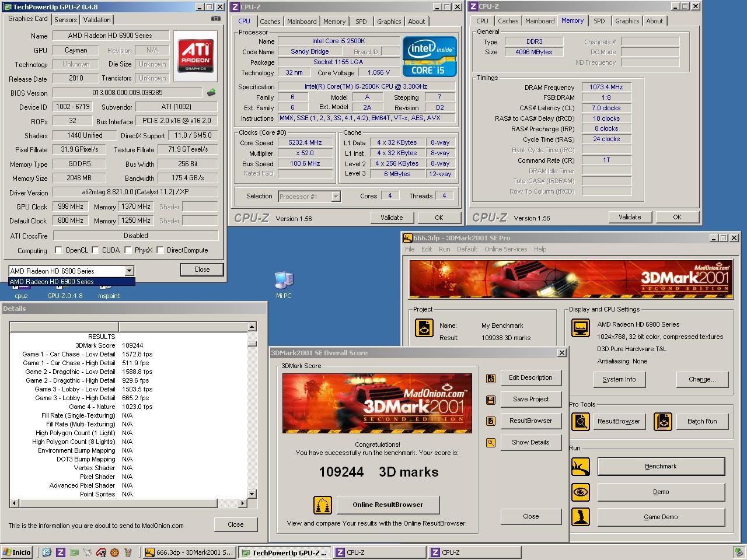Open the SPD tab in right CPU-Z window
Viewport: 747px width, 560px height.
tap(599, 21)
